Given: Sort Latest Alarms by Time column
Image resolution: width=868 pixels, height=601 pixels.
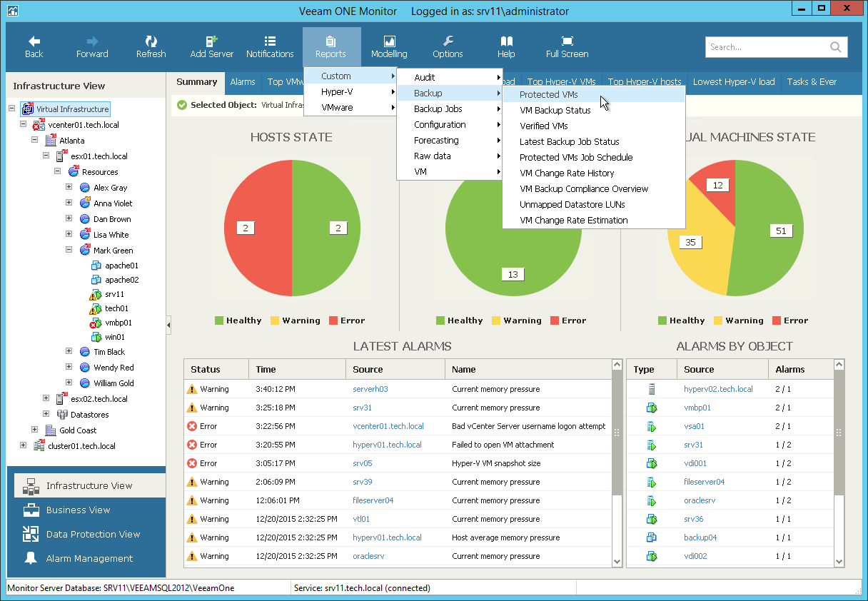Looking at the screenshot, I should pyautogui.click(x=297, y=370).
